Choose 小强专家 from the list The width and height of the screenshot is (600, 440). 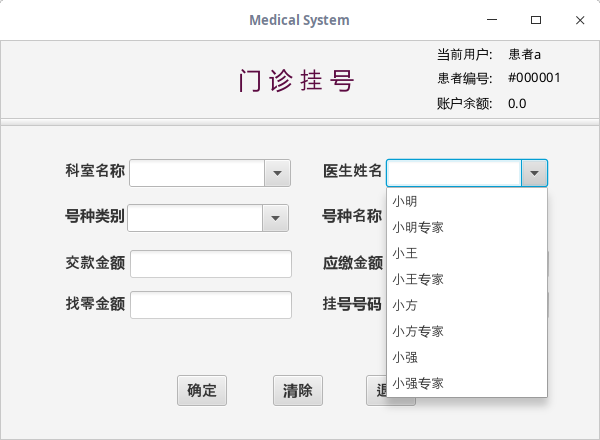[x=418, y=383]
